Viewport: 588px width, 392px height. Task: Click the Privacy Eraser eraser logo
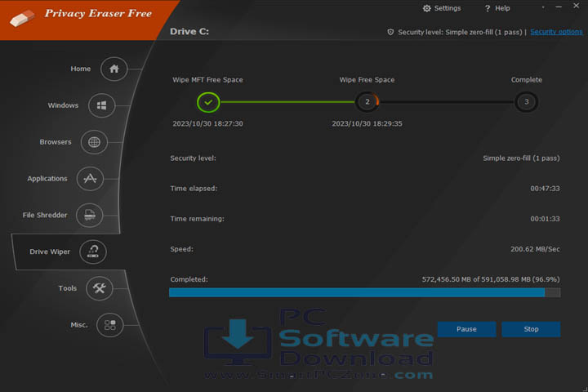(x=23, y=18)
